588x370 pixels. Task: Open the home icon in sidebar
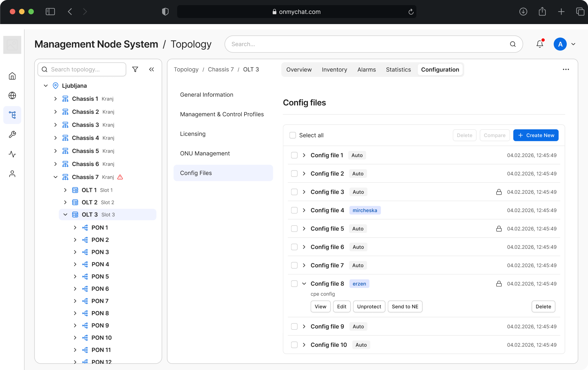12,76
